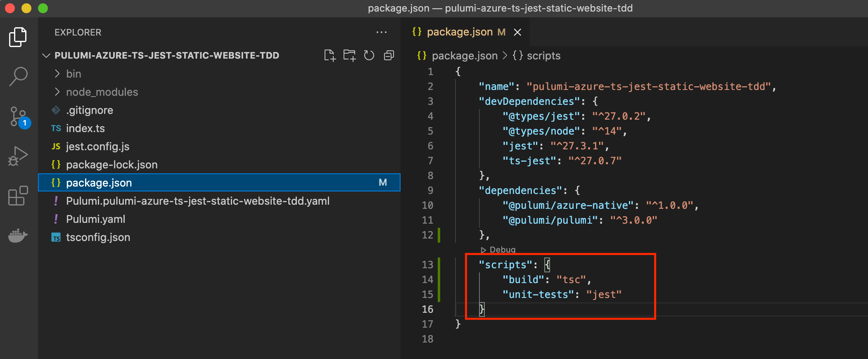Click the "scripts" key on line 13
The image size is (868, 359).
click(x=506, y=265)
